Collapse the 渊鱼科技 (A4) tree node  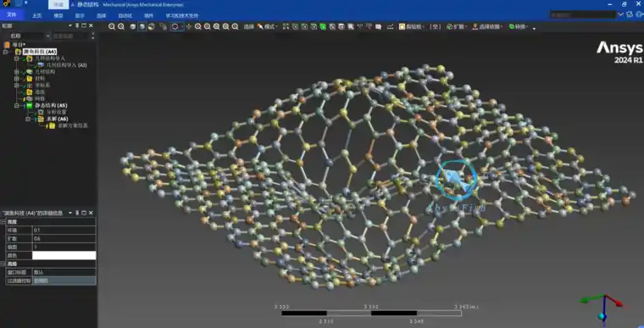click(5, 52)
